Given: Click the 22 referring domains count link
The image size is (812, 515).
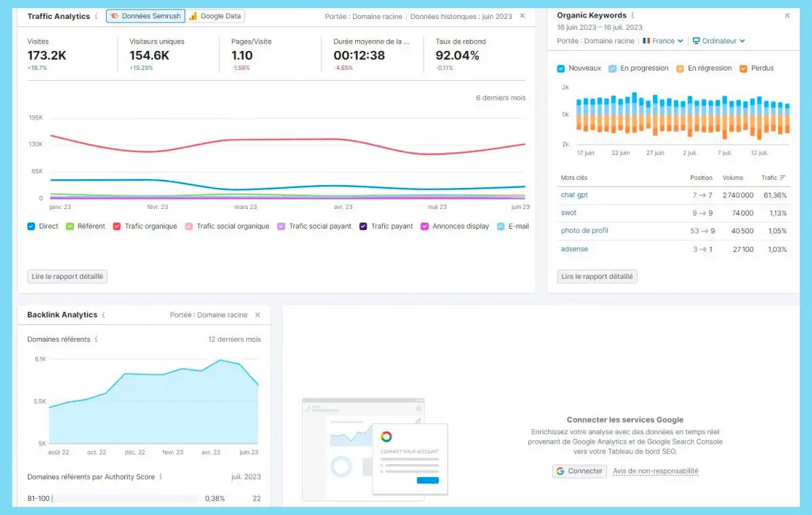Looking at the screenshot, I should (257, 499).
